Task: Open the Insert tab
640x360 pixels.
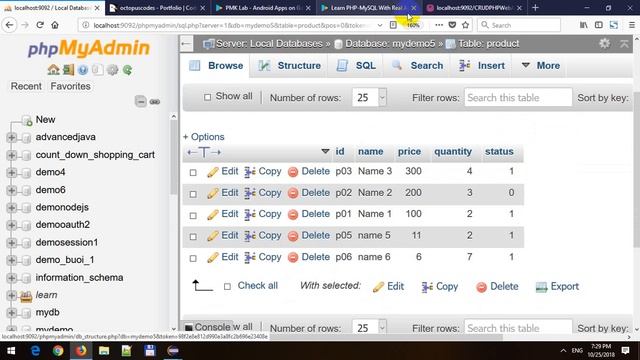Action: click(x=482, y=66)
